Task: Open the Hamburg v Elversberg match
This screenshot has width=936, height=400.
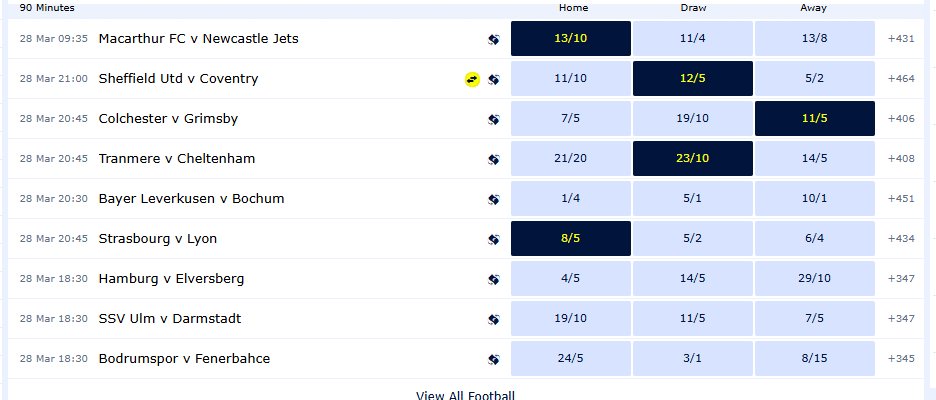Action: [171, 279]
